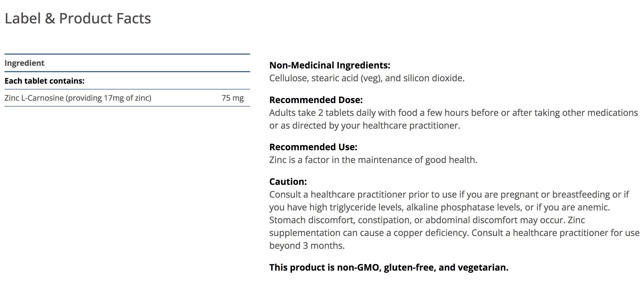Click the Zinc L-Carnosine ingredient name
The height and width of the screenshot is (285, 644).
pos(78,98)
